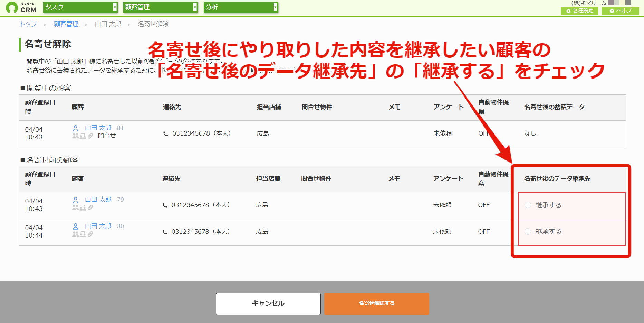Click staff icon under customer 79
Viewport: 644px width, 323px height.
(83, 207)
